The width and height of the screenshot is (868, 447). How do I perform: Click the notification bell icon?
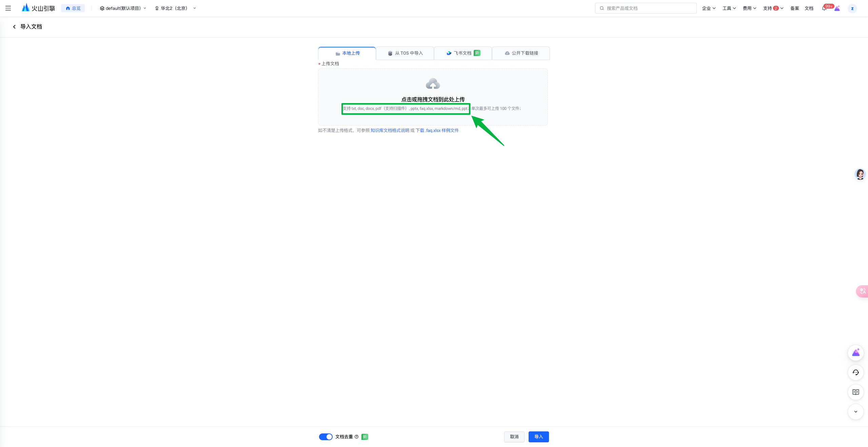point(824,8)
